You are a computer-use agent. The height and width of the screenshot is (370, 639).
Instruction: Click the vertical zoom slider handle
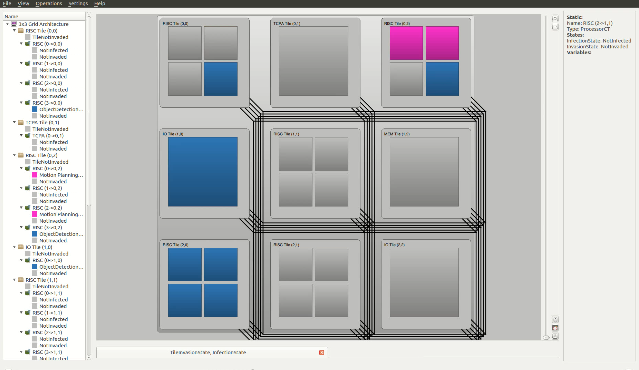pos(546,337)
